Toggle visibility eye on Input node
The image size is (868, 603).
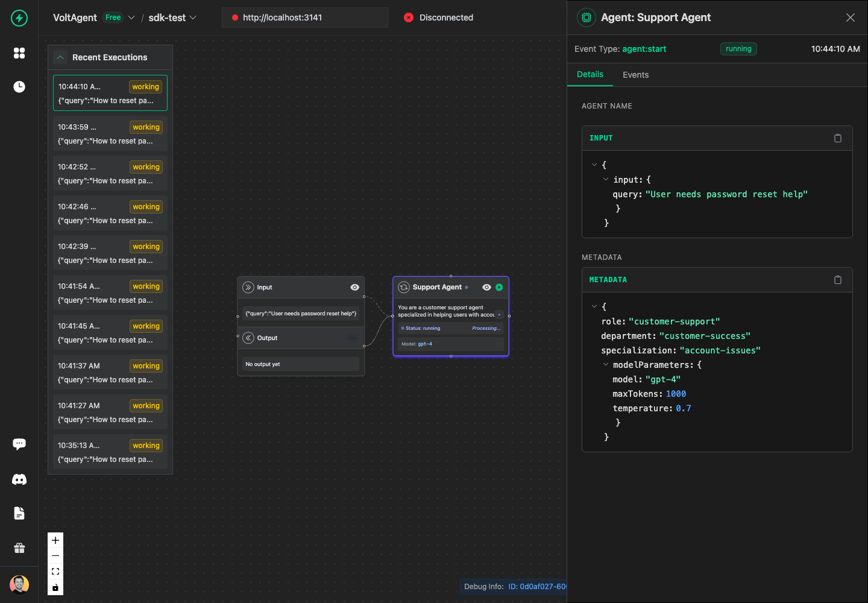355,288
